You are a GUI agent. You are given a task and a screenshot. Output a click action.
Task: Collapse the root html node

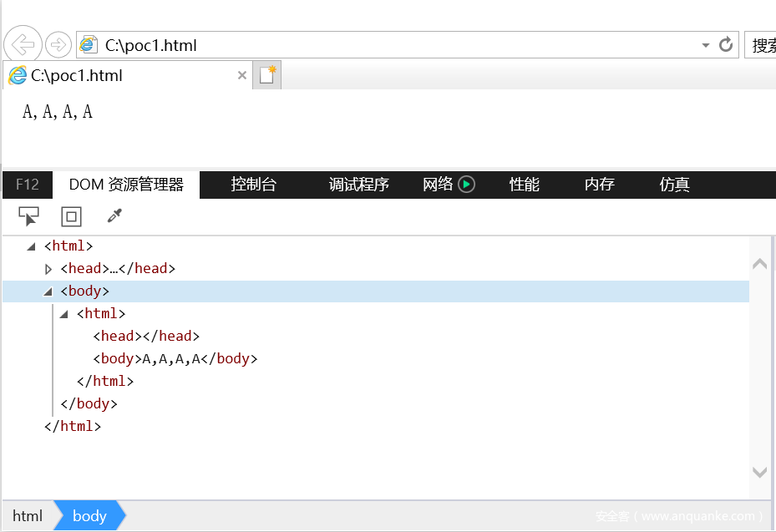pos(32,246)
